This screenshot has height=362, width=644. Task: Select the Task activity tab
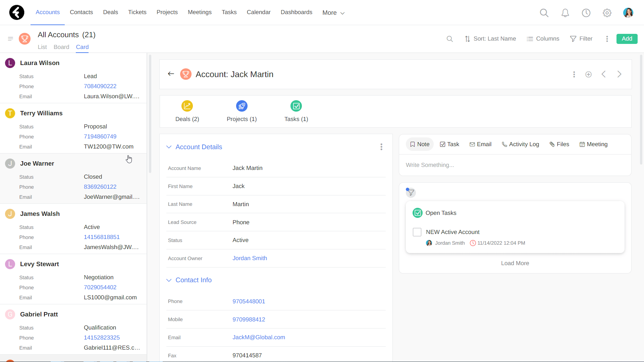click(x=449, y=144)
